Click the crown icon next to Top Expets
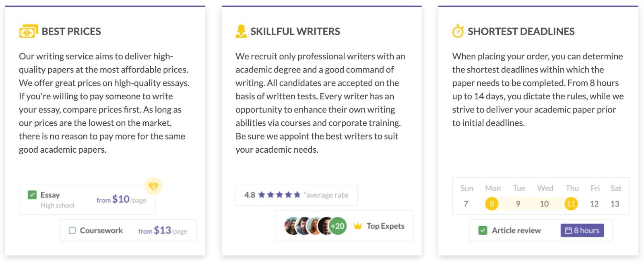The image size is (644, 262). (x=357, y=226)
